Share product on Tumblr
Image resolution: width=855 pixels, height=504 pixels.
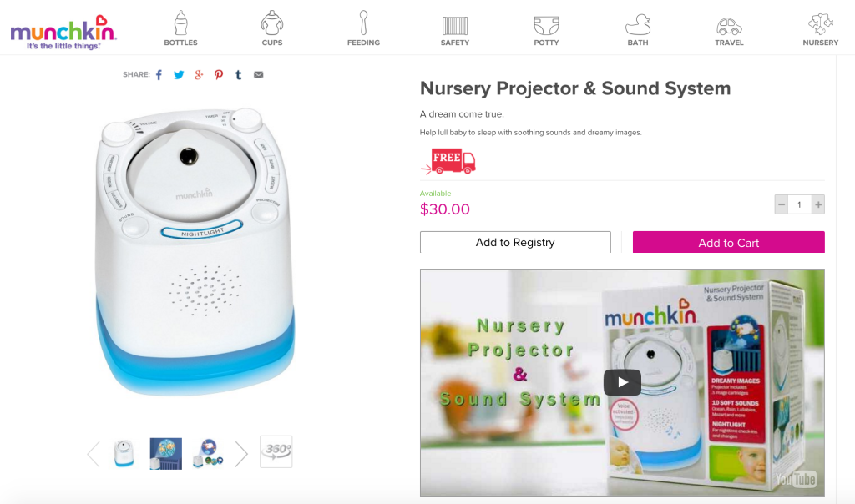click(x=238, y=74)
